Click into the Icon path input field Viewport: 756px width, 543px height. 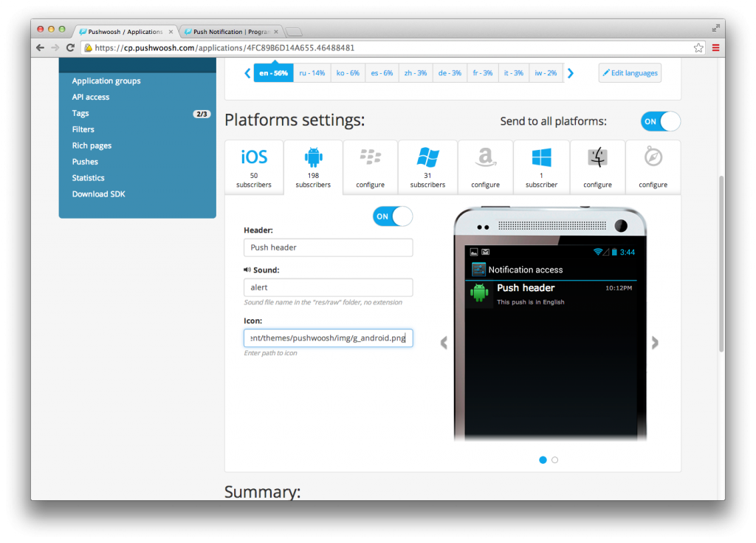[328, 338]
